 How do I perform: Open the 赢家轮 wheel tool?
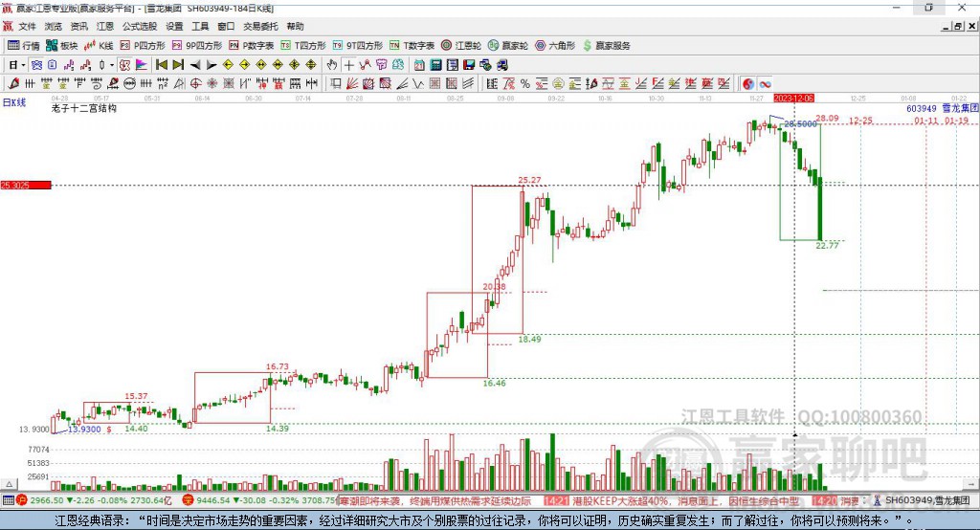[x=508, y=46]
